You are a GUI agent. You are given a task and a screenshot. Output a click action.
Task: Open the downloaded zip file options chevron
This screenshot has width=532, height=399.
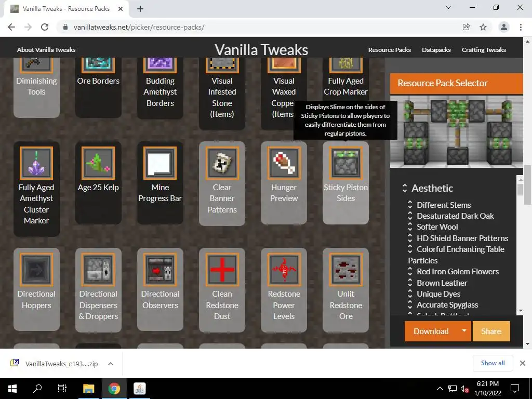(110, 364)
